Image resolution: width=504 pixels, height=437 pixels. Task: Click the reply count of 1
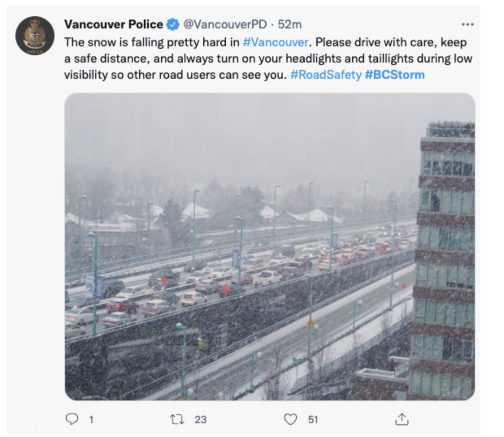[x=91, y=419]
